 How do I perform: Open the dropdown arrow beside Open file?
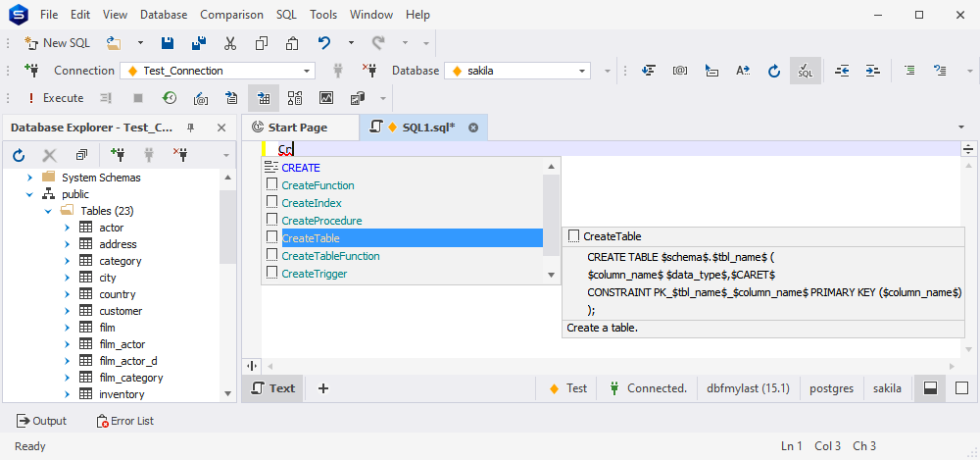140,43
